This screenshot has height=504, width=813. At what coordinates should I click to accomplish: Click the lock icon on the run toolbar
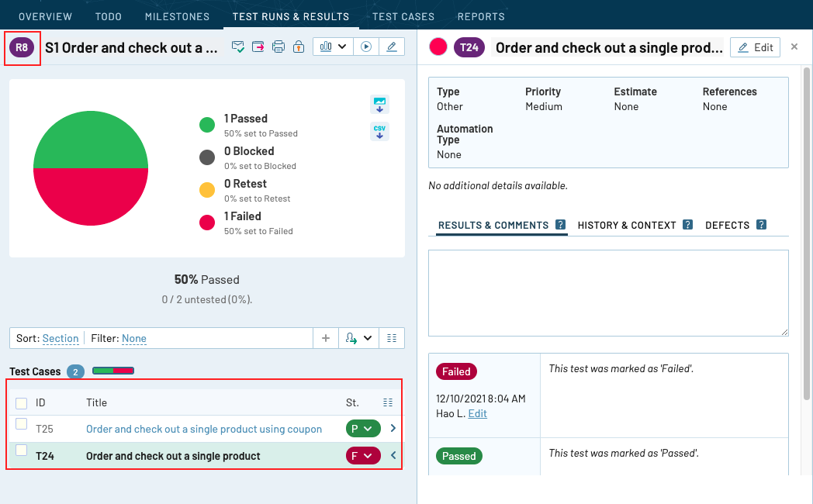(x=299, y=47)
